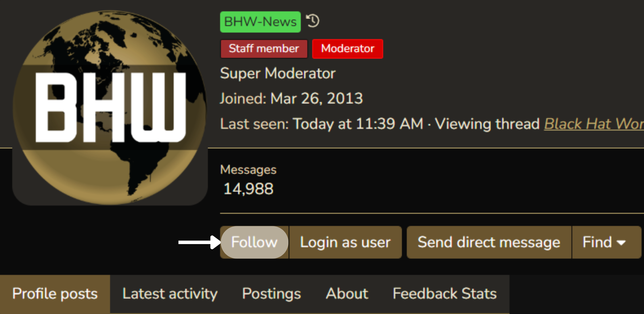Select the Postings tab
This screenshot has height=314, width=644.
(271, 294)
